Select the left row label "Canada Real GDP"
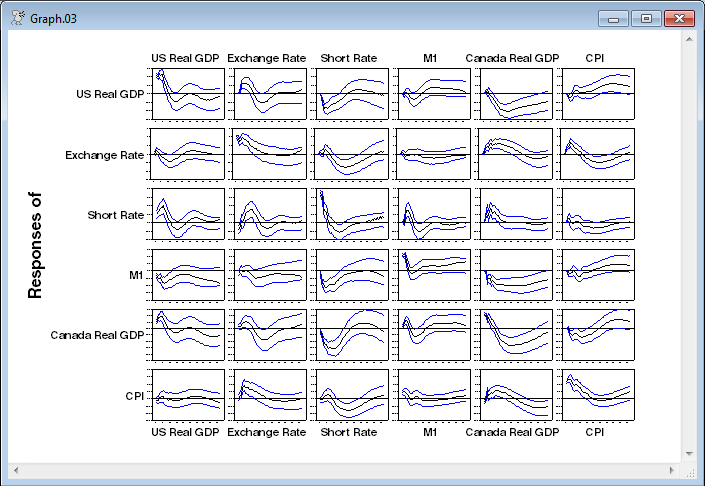This screenshot has height=486, width=705. coord(97,335)
